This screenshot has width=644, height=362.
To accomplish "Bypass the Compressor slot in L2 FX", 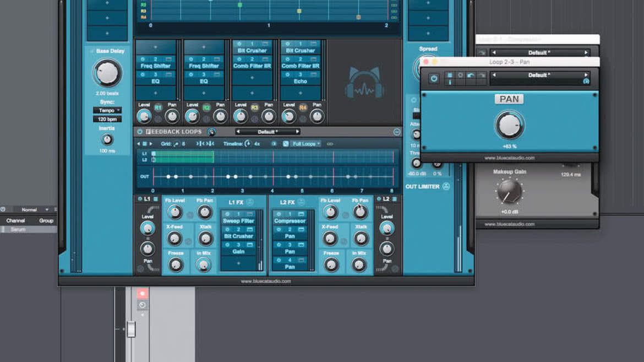I will [279, 214].
